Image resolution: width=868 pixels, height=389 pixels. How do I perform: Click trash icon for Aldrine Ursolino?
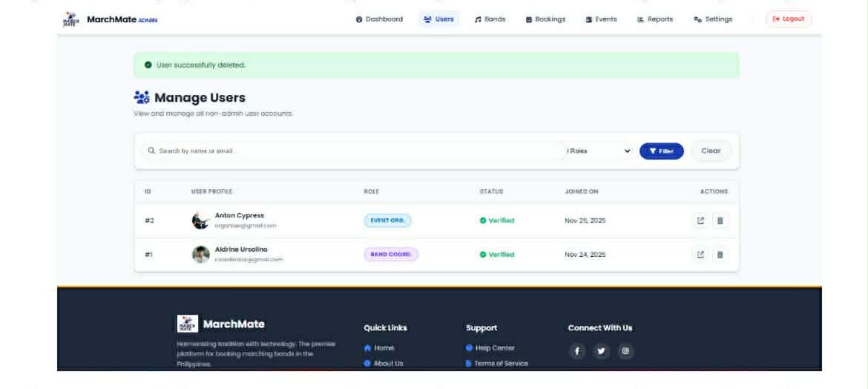(x=719, y=255)
